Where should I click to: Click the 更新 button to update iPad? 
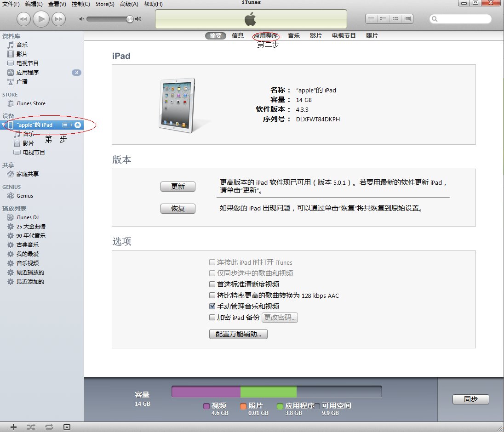coord(178,187)
